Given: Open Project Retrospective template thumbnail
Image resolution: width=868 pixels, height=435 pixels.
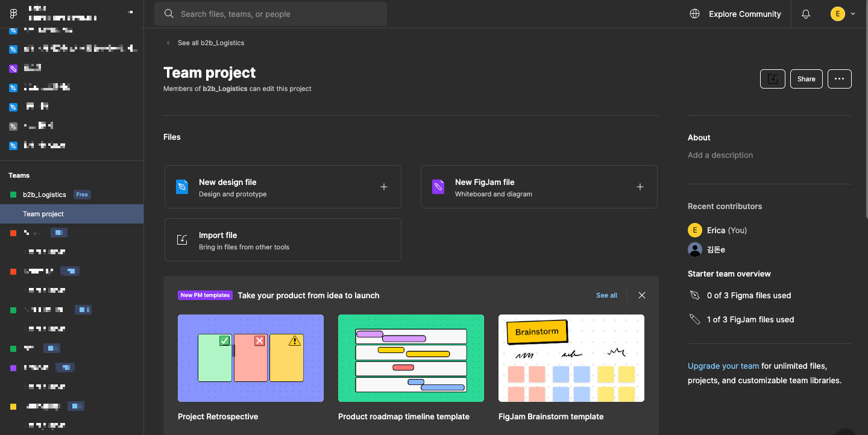Looking at the screenshot, I should (x=251, y=358).
